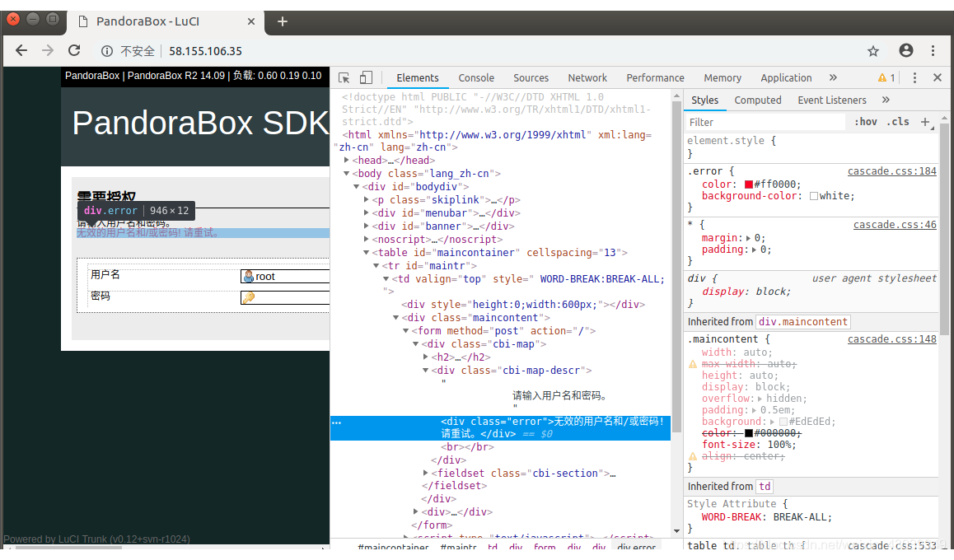This screenshot has height=560, width=954.
Task: Collapse the div bodydiv node
Action: click(357, 187)
